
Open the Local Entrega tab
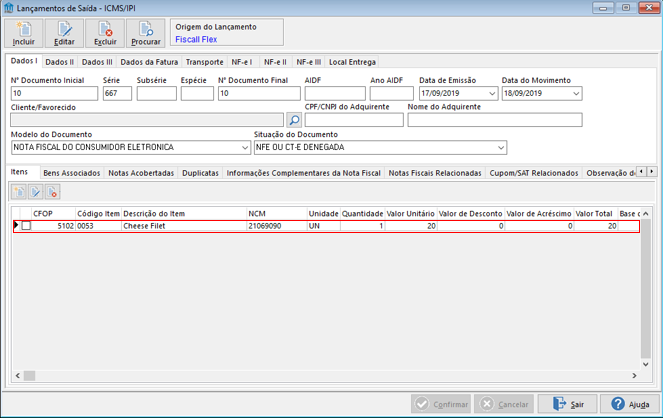[352, 62]
